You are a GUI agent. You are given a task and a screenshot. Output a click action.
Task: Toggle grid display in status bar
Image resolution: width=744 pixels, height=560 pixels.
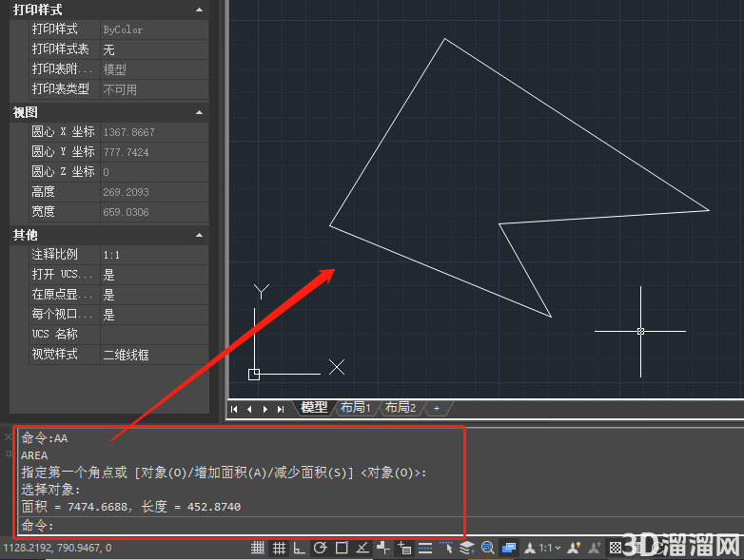coord(279,549)
